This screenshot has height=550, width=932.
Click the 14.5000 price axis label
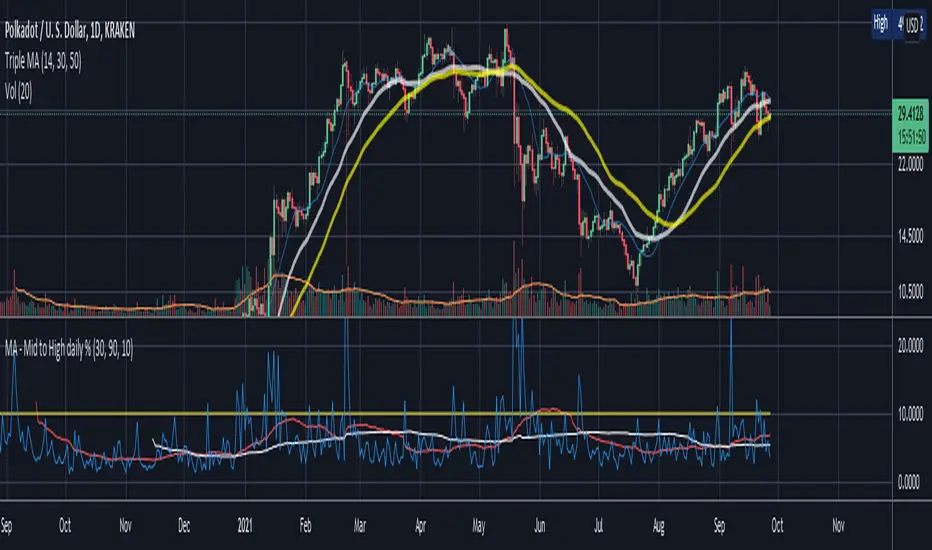(x=911, y=236)
